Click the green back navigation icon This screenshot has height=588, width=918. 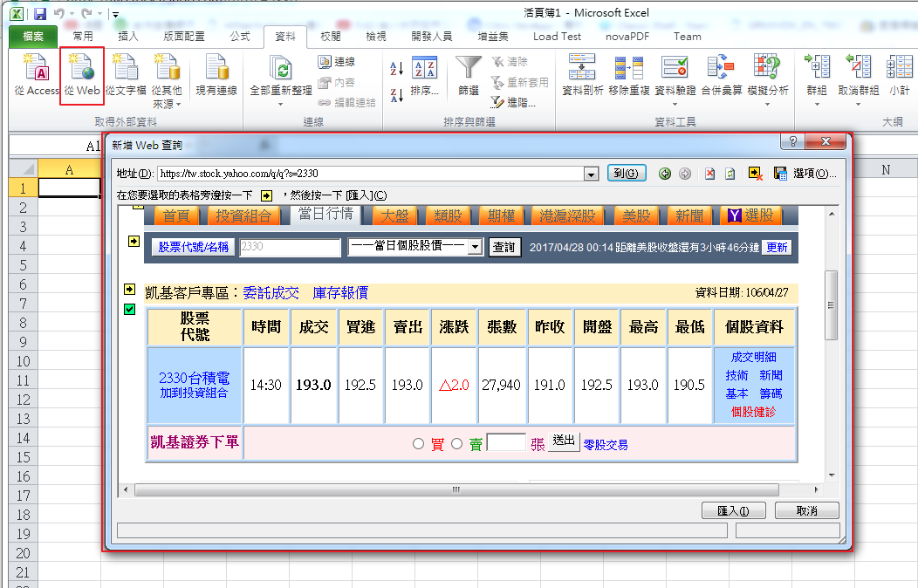664,174
